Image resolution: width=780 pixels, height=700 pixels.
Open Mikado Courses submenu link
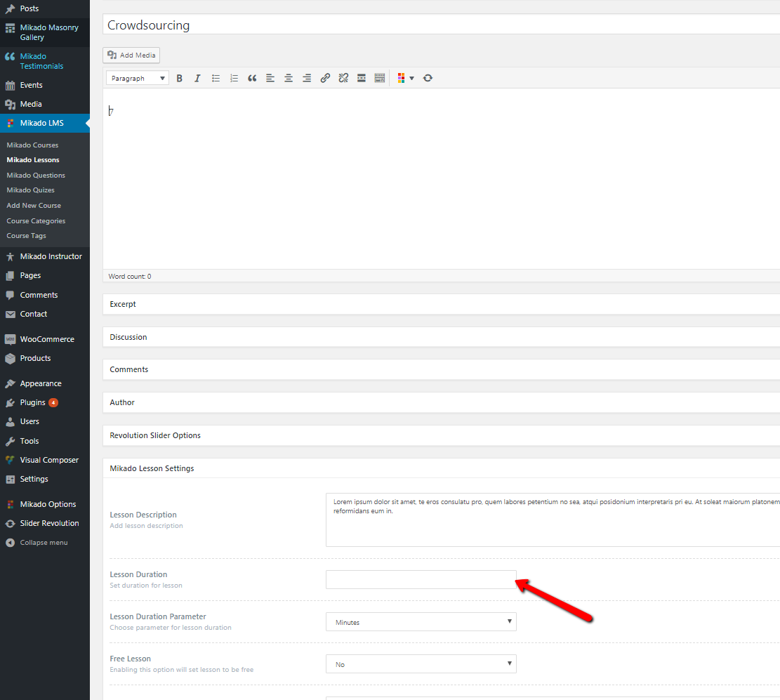[x=32, y=145]
